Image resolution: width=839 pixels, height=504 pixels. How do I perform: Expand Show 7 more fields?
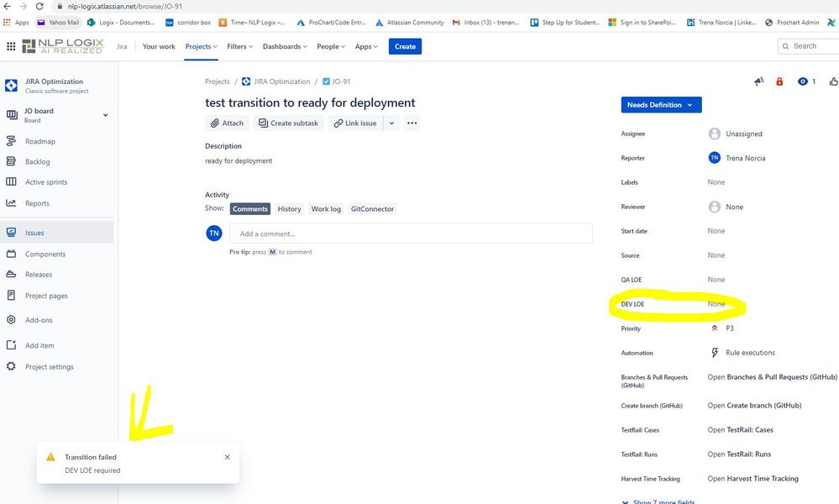[x=658, y=501]
